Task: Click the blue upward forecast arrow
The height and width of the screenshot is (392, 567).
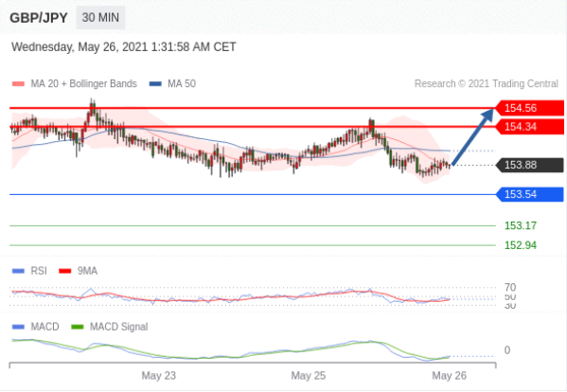Action: click(x=472, y=136)
